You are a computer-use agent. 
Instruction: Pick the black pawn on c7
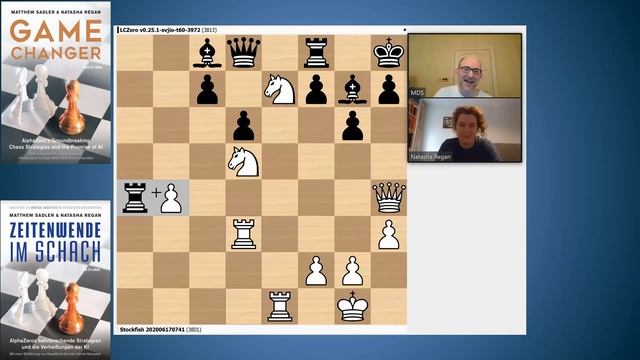[x=207, y=89]
